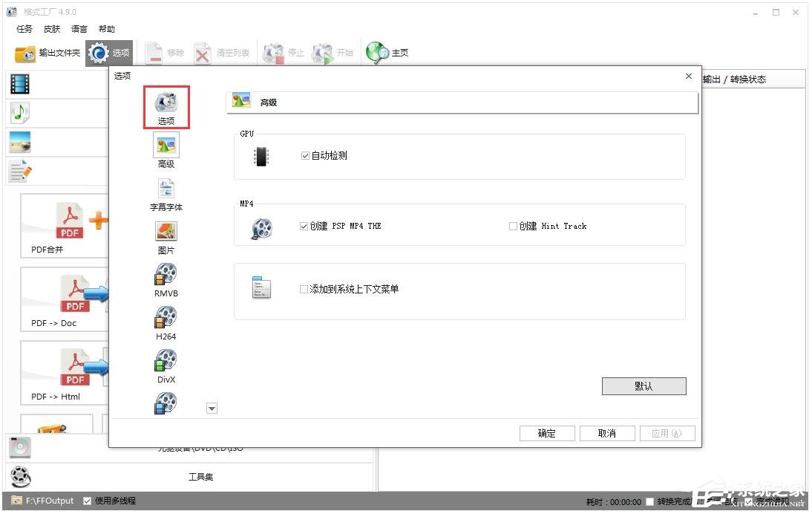Uncheck 创建 PSP MP4 THE option
The image size is (812, 514).
(x=304, y=227)
